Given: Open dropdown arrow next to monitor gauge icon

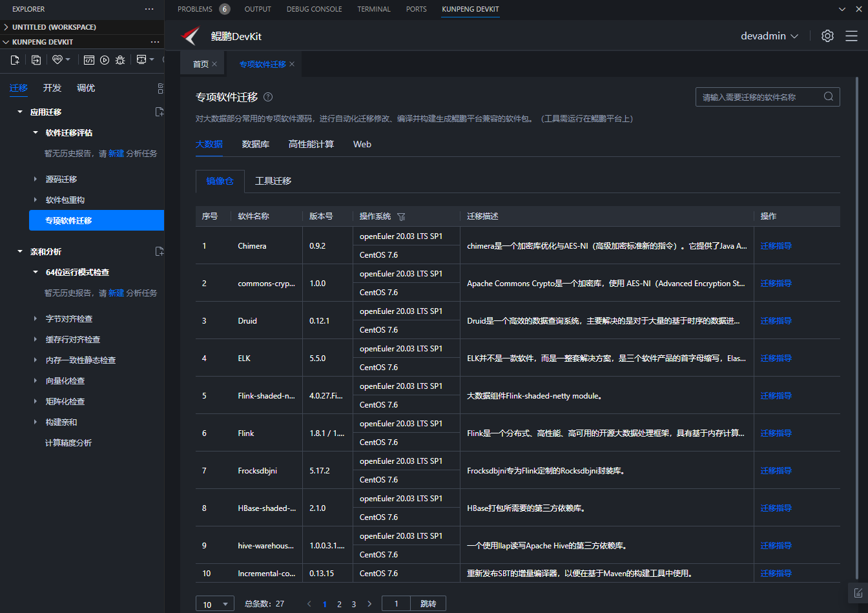Looking at the screenshot, I should [x=152, y=59].
